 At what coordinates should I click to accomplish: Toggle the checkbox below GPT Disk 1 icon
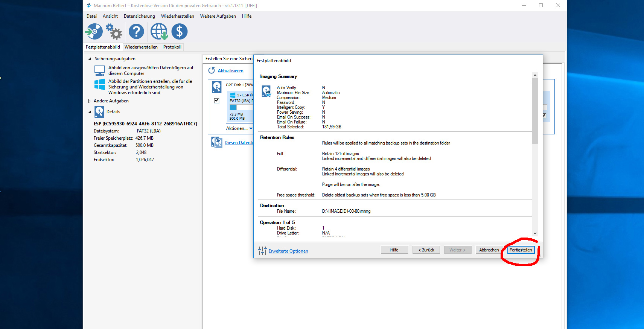click(217, 101)
